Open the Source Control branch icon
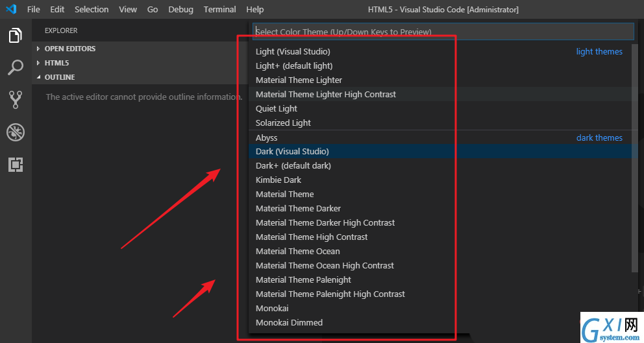644x343 pixels. pyautogui.click(x=16, y=100)
